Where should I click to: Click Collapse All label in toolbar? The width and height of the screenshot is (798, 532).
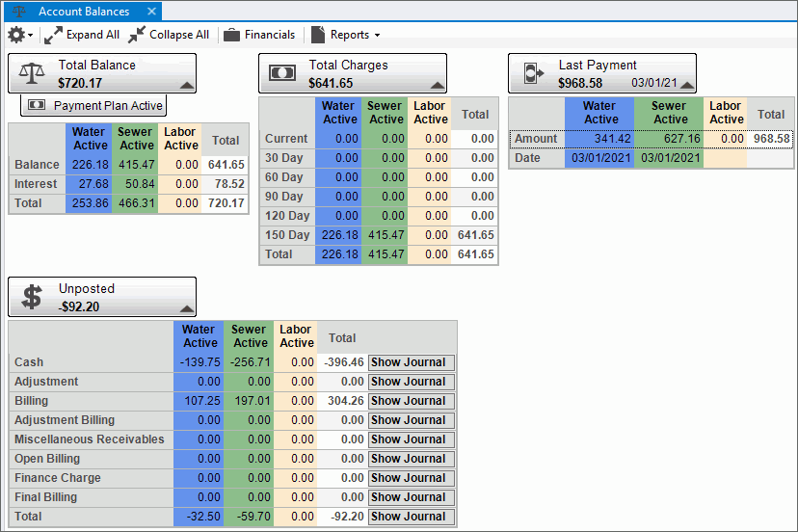click(179, 35)
